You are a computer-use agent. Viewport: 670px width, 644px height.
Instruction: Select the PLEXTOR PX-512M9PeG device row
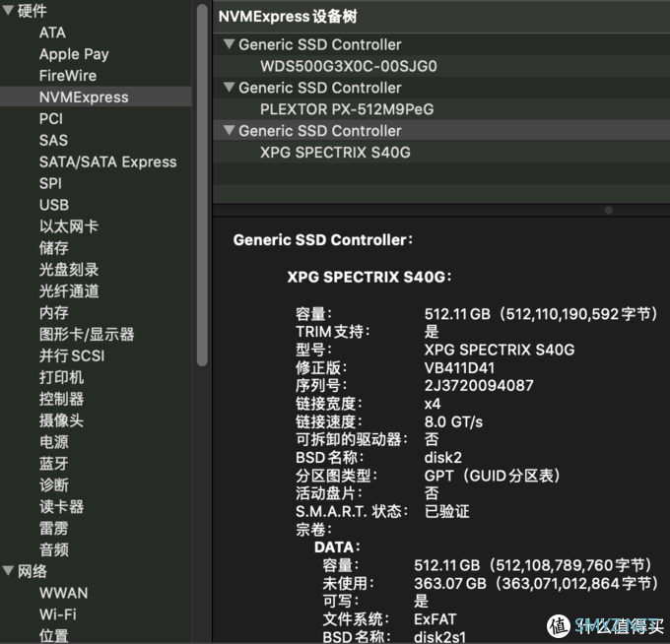(x=441, y=109)
